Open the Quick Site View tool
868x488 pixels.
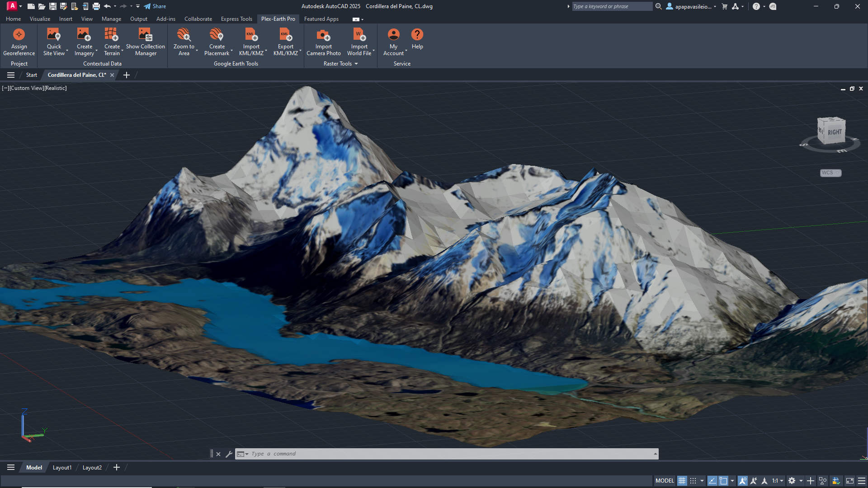53,40
